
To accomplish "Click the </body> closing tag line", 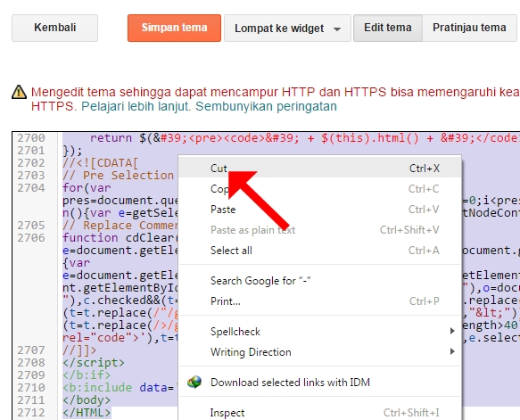I will 87,400.
